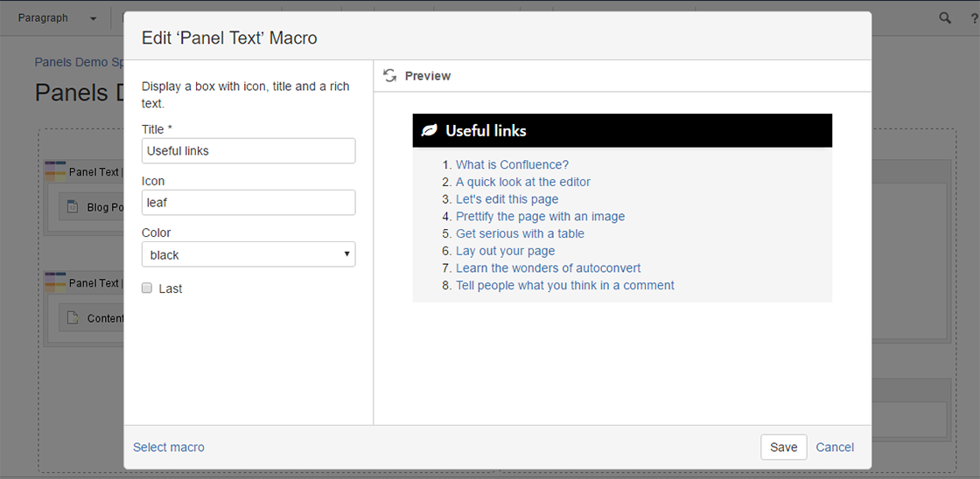Click the leaf icon in Useful links header

pyautogui.click(x=429, y=130)
